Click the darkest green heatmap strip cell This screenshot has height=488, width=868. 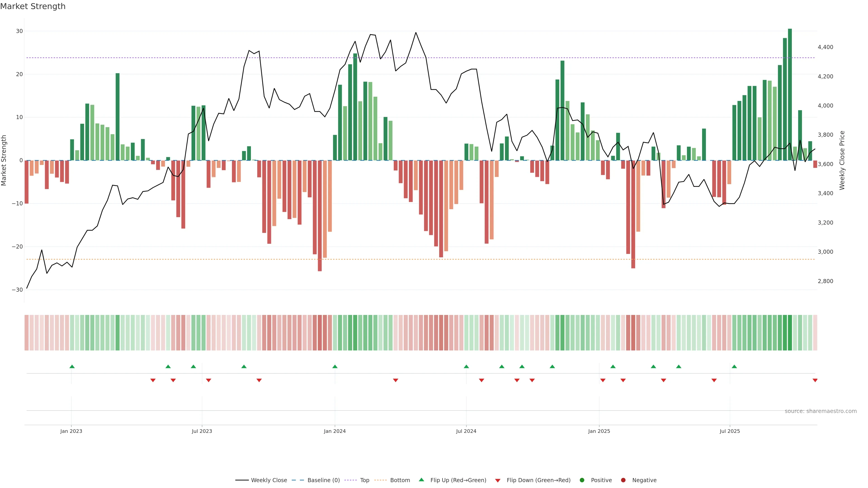pyautogui.click(x=790, y=333)
